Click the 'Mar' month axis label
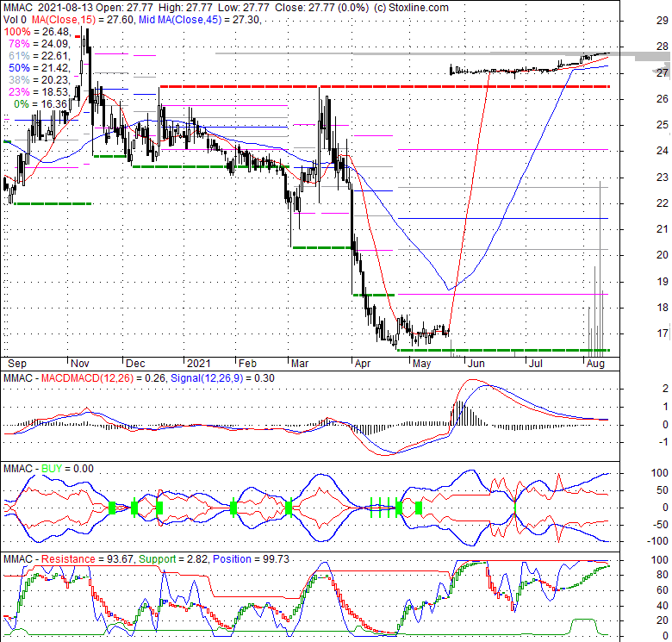 [300, 364]
